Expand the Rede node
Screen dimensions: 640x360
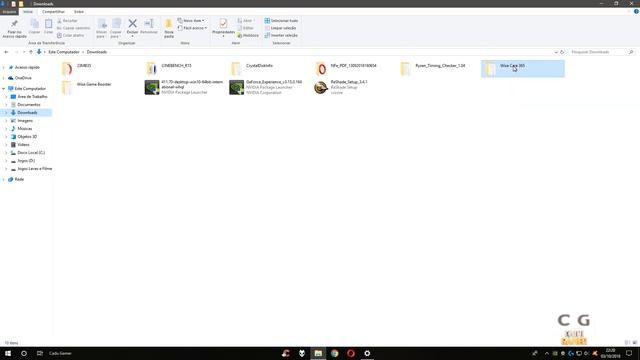(4, 179)
